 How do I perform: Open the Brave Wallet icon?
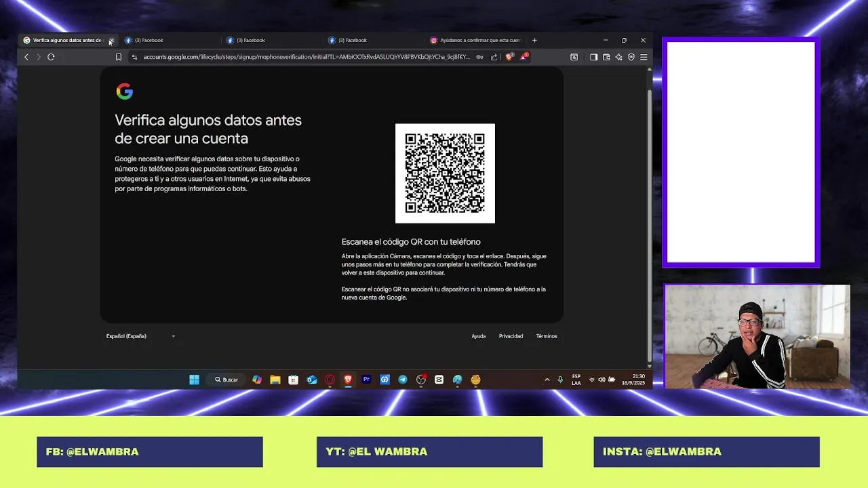pyautogui.click(x=606, y=57)
